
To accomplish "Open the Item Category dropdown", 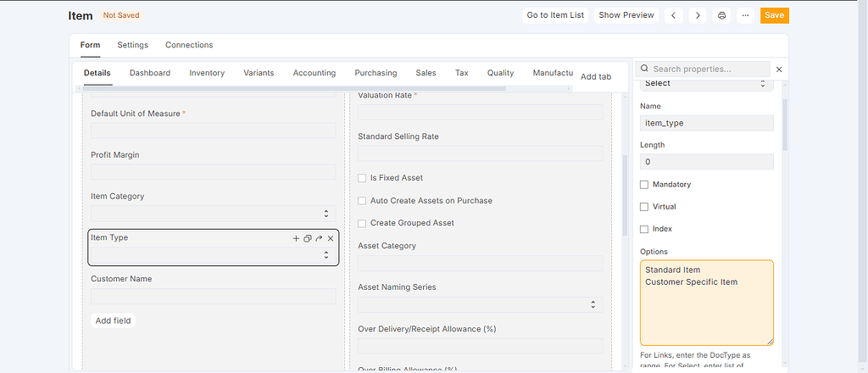I will (213, 214).
